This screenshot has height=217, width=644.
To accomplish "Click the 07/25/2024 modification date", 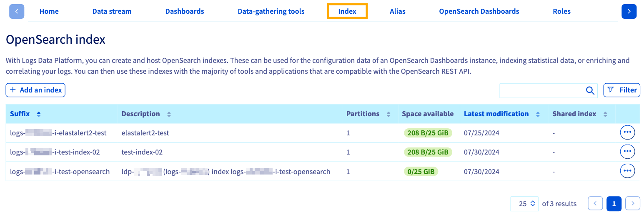I will click(481, 133).
